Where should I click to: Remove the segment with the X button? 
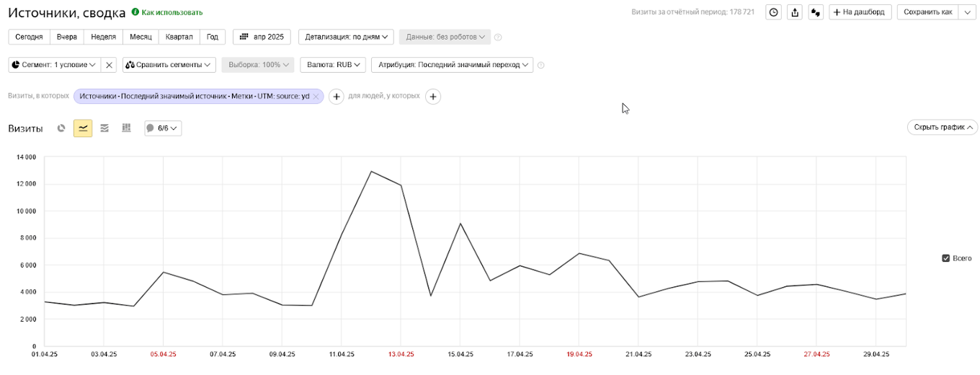pyautogui.click(x=110, y=65)
